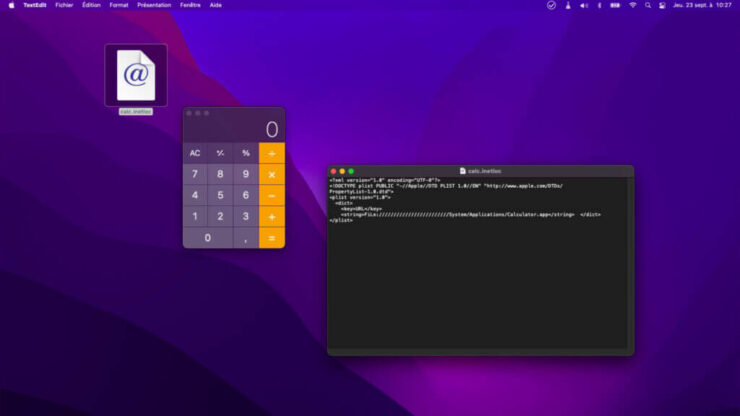Click the calc.inetloc window title
This screenshot has width=740, height=416.
483,171
